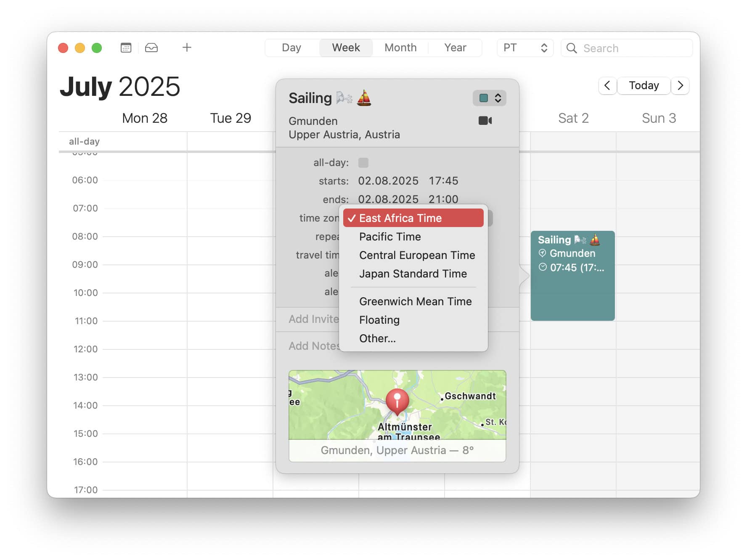Open the PT calendar selector dropdown
This screenshot has width=747, height=560.
click(524, 48)
